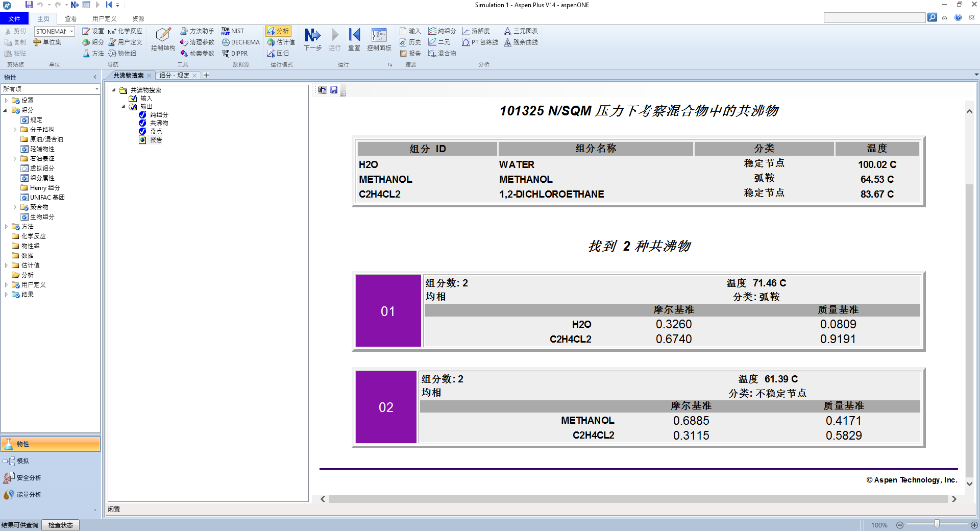Open the 安全分析 environment
The width and height of the screenshot is (980, 531).
coord(51,478)
